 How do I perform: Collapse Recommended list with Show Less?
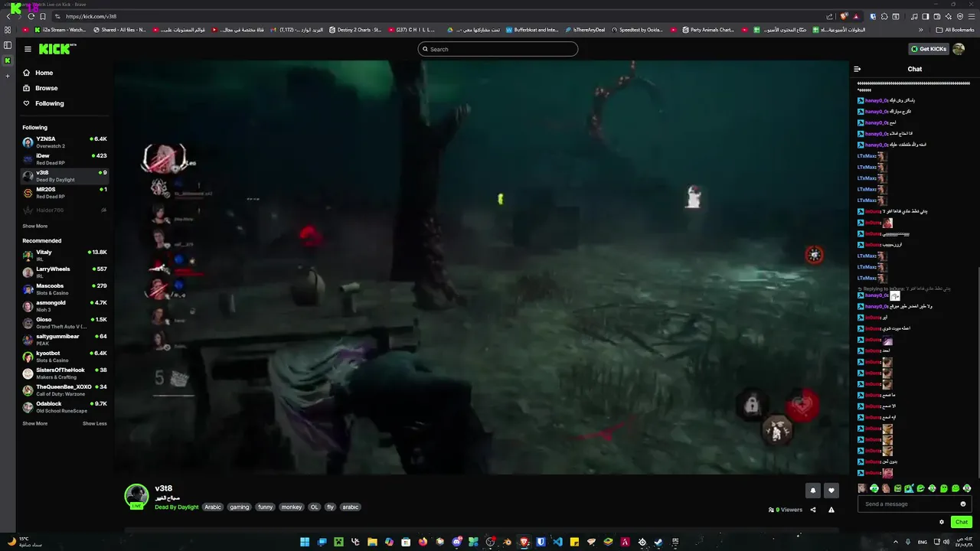95,424
